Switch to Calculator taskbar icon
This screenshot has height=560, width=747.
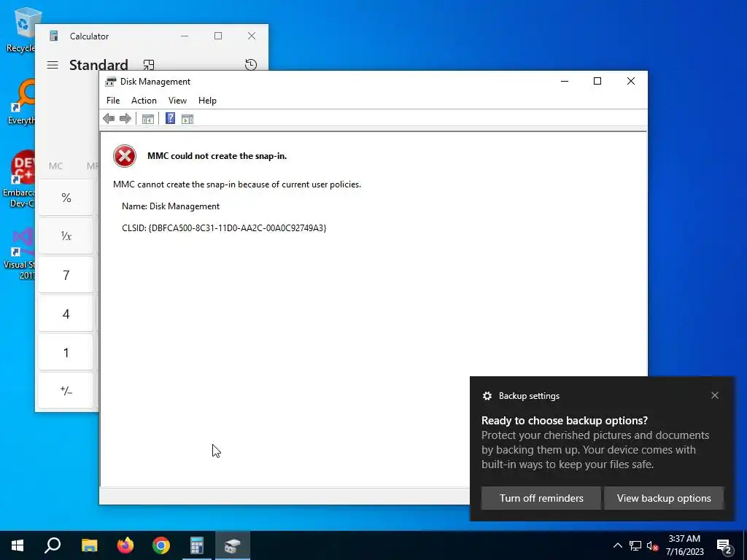197,545
